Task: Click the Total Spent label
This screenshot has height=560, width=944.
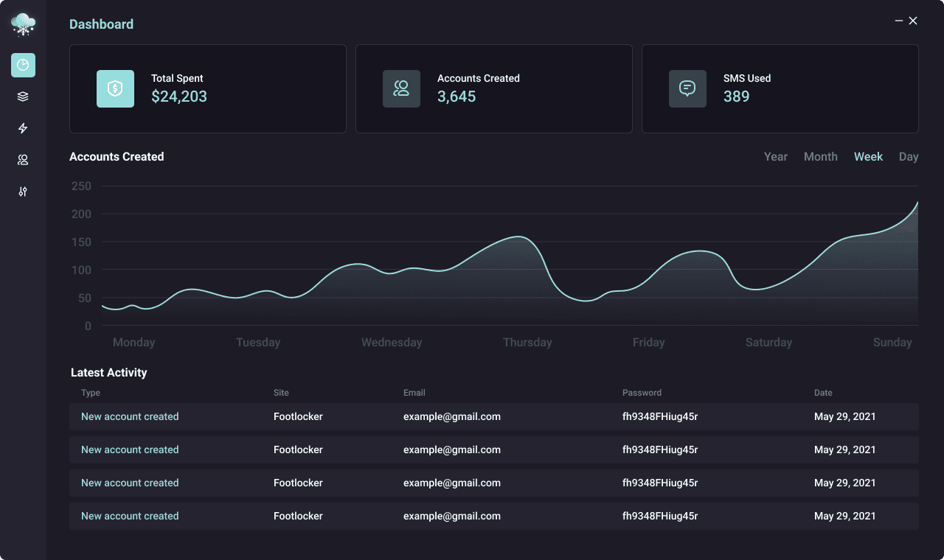Action: [177, 78]
